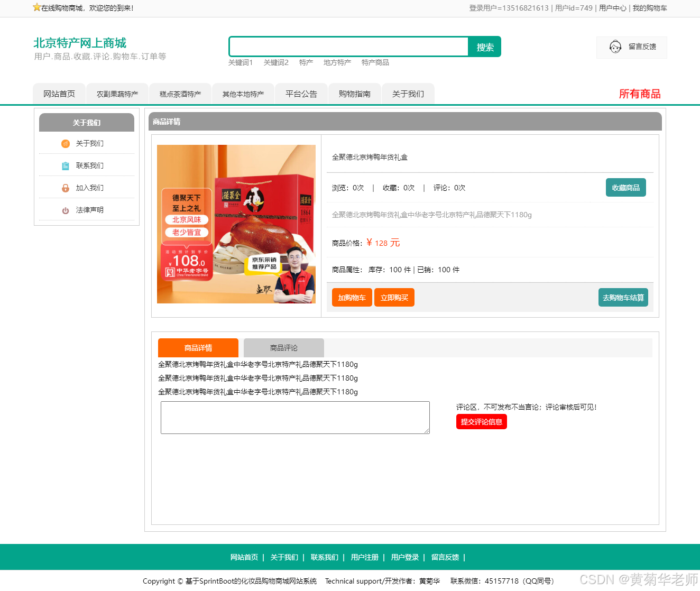Open the 平台公告 navigation tab
Screen dimensions: 700x591
(x=301, y=94)
